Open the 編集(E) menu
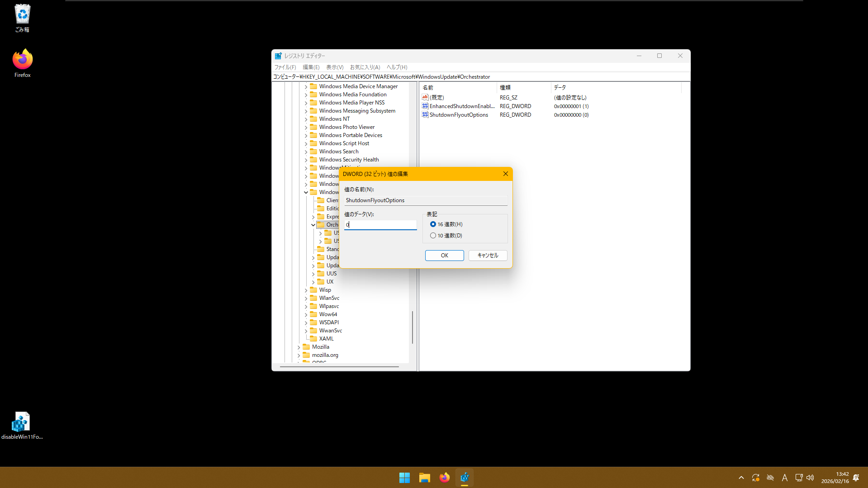Image resolution: width=868 pixels, height=488 pixels. 311,67
